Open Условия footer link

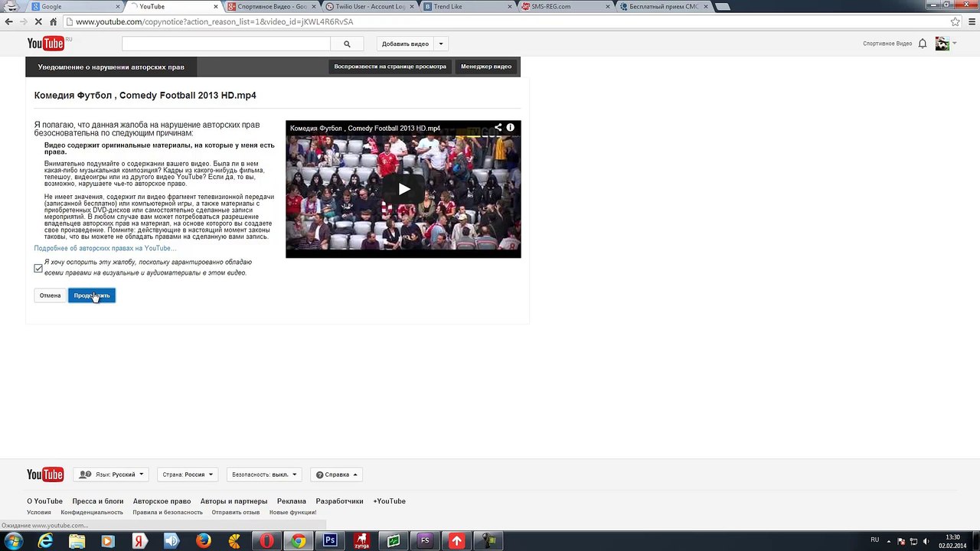point(39,513)
